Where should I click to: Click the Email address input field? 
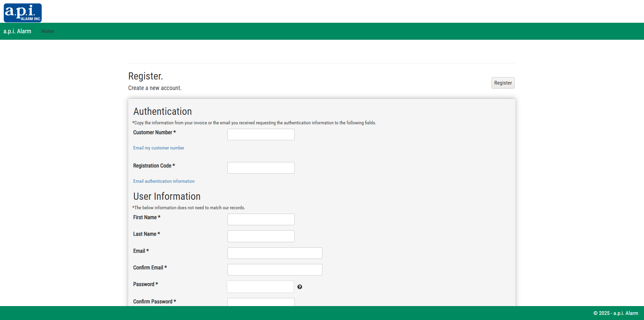275,253
